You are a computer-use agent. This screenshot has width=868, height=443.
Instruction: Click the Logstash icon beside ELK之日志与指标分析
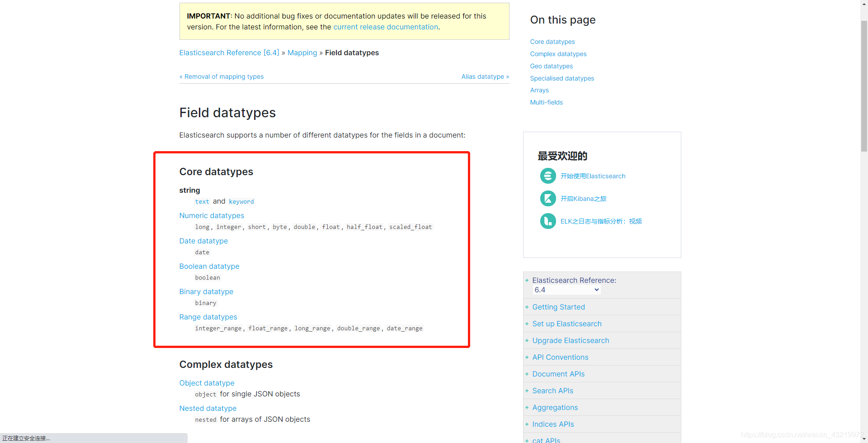(548, 221)
